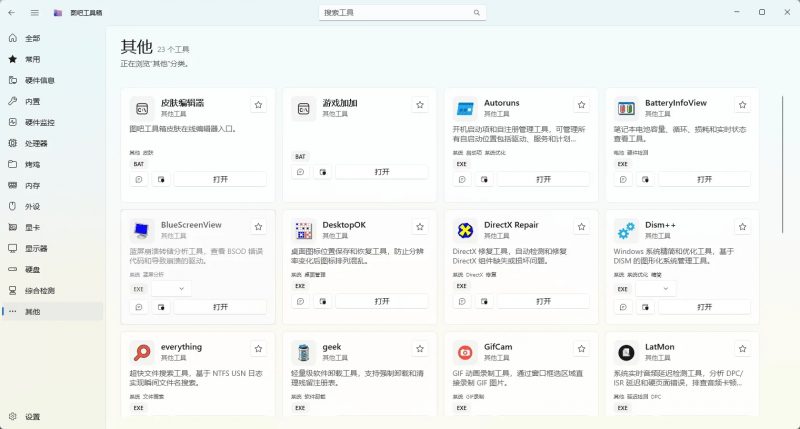Switch to 硬件信息 category
This screenshot has height=429, width=800.
point(53,80)
